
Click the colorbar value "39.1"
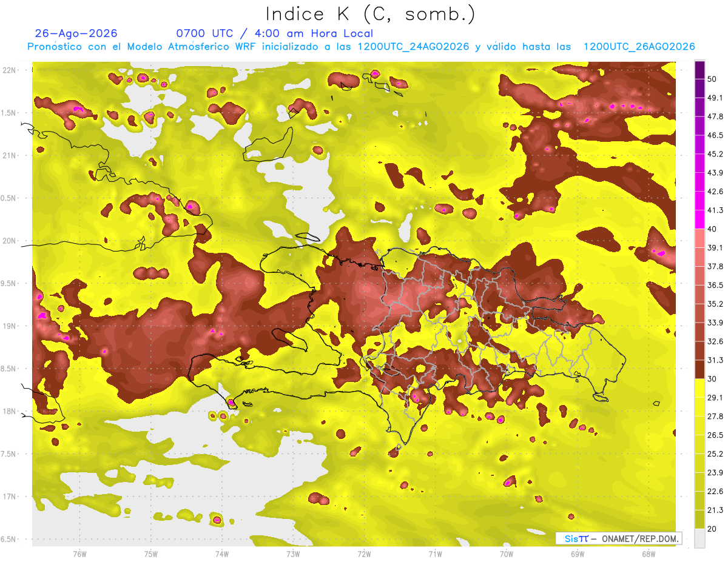pyautogui.click(x=715, y=247)
